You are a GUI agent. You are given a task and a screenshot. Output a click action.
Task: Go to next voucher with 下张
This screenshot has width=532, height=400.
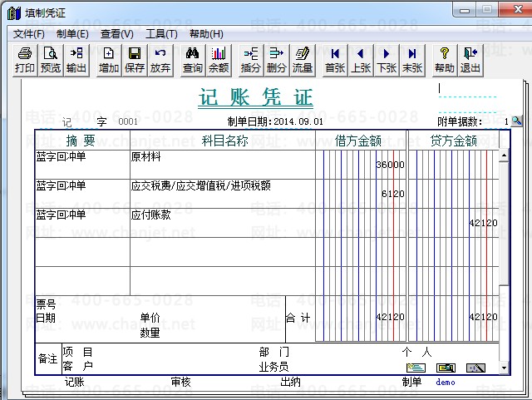click(387, 60)
